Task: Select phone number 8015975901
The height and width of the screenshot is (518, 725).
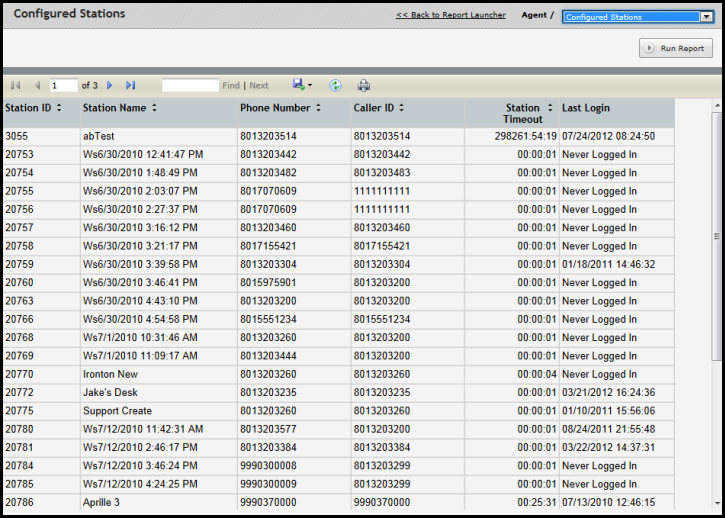Action: (268, 283)
